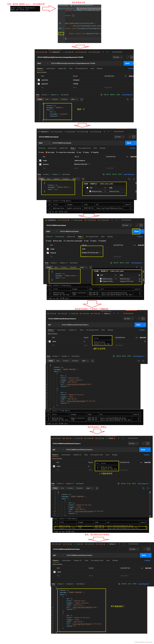Add a new request tab with plus in login window
The image size is (154, 644).
(x=103, y=52)
